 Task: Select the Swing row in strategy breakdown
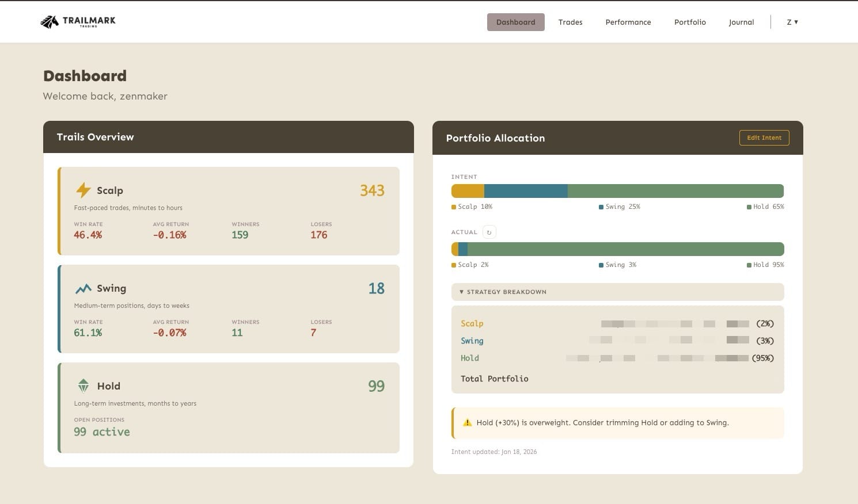[617, 341]
